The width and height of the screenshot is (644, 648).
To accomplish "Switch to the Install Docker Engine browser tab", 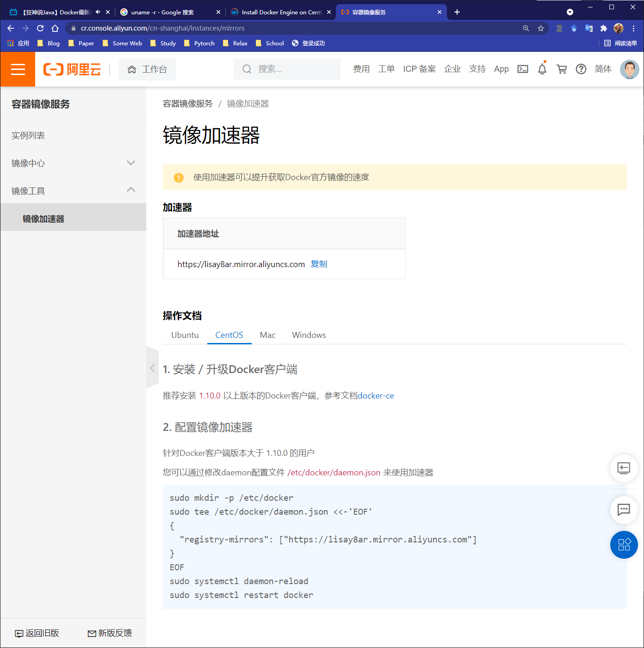I will (x=278, y=12).
